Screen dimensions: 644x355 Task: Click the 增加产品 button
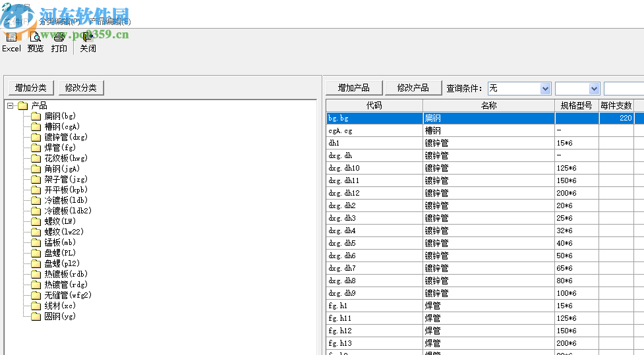(x=354, y=88)
